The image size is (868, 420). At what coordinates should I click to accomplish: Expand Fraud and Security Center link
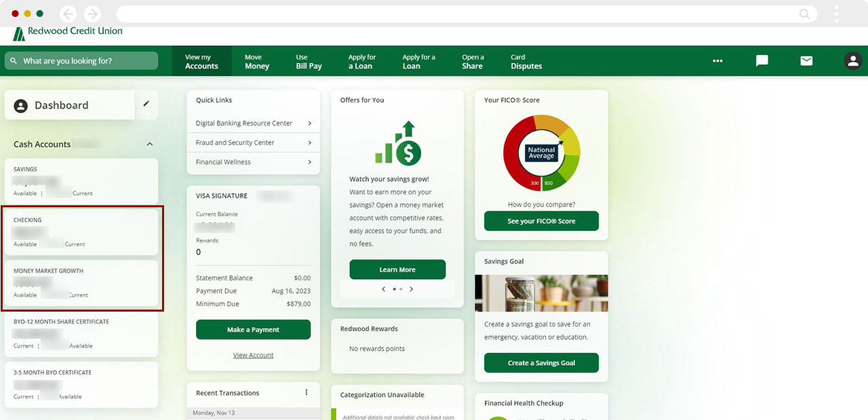[x=253, y=143]
